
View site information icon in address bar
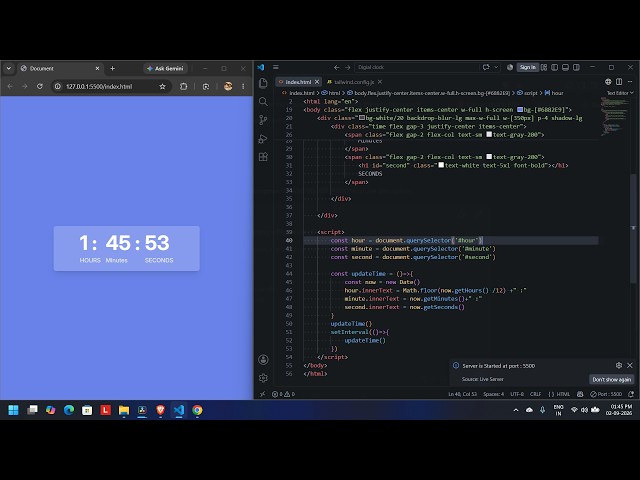point(58,87)
